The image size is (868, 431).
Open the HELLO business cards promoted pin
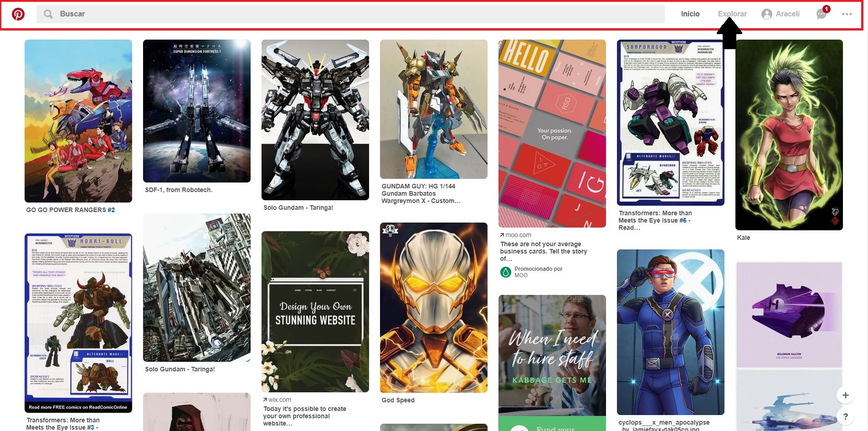pos(552,133)
